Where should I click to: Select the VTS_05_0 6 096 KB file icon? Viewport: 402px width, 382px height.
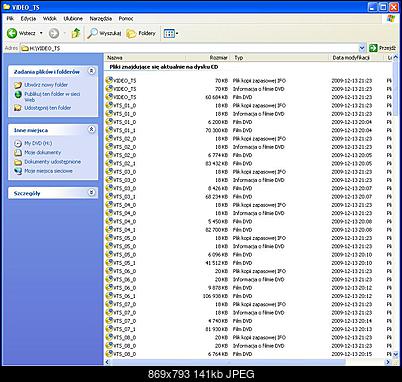(109, 254)
